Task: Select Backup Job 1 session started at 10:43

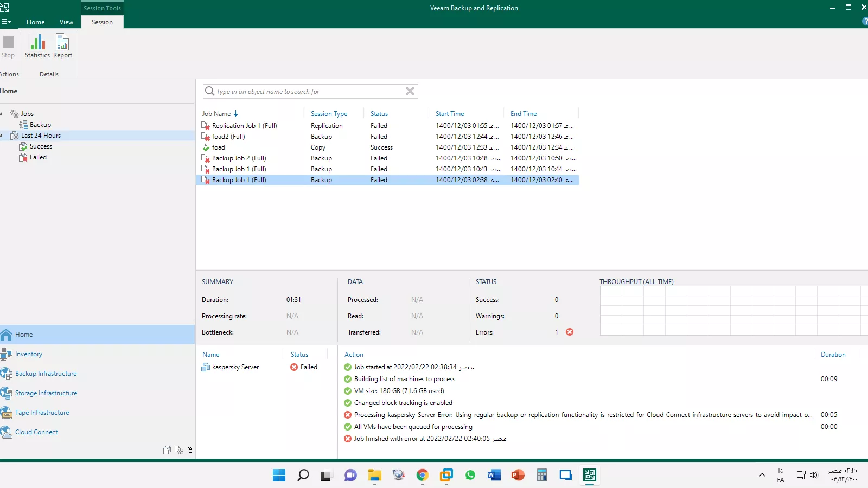Action: [x=387, y=169]
